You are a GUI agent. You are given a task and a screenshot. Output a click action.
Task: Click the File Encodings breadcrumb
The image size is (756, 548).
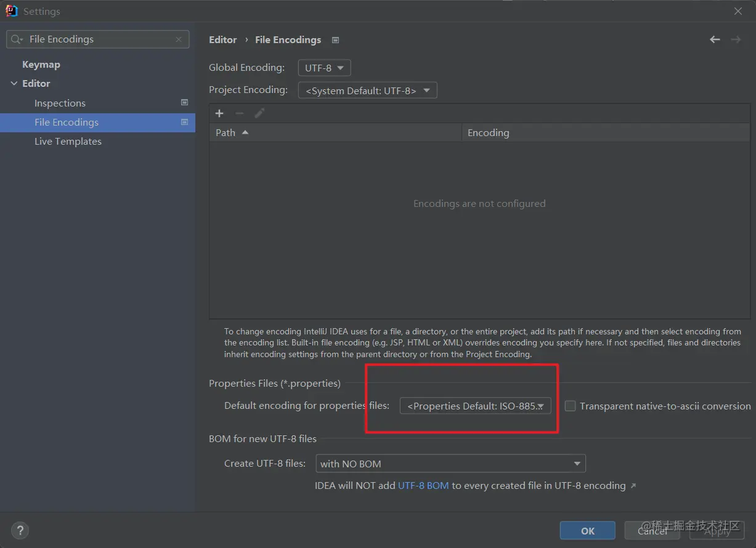point(288,39)
